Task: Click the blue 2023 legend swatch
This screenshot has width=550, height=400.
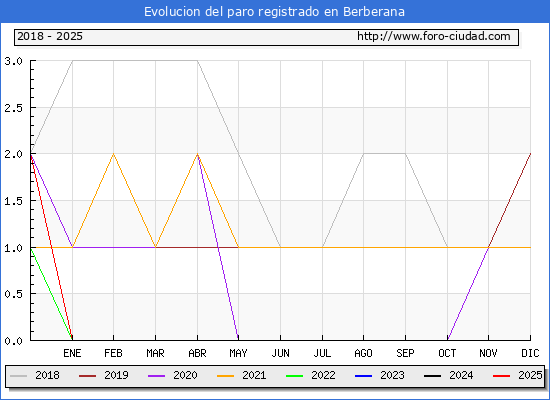Action: coord(363,376)
